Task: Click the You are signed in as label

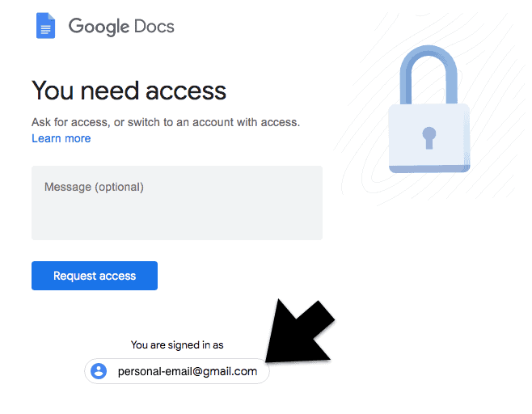Action: [177, 344]
